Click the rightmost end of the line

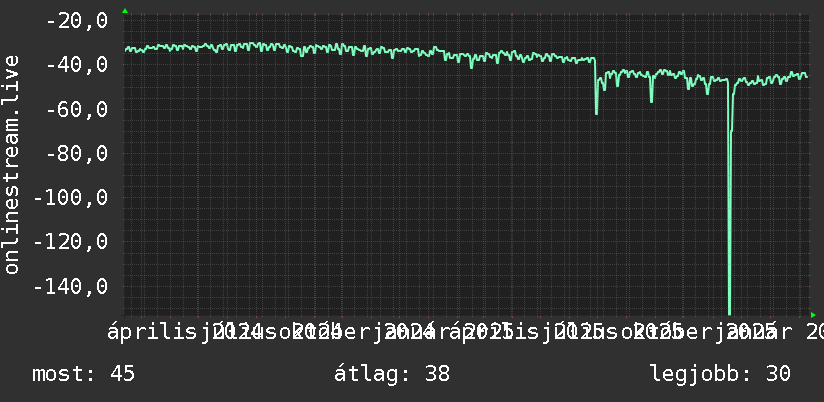point(807,77)
